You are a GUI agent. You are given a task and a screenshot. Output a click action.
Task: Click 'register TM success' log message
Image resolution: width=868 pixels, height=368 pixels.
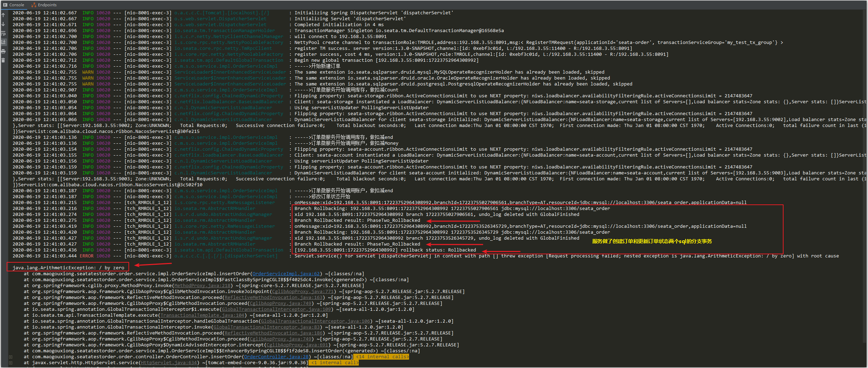pyautogui.click(x=463, y=48)
